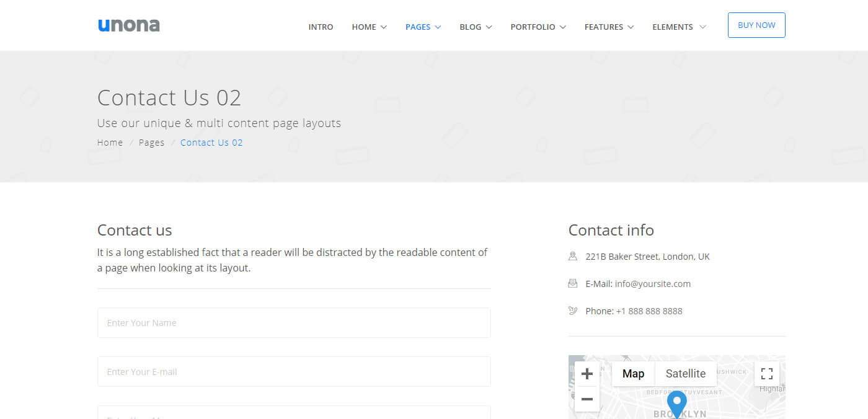Zoom in on the map
This screenshot has height=419, width=868.
pyautogui.click(x=587, y=374)
